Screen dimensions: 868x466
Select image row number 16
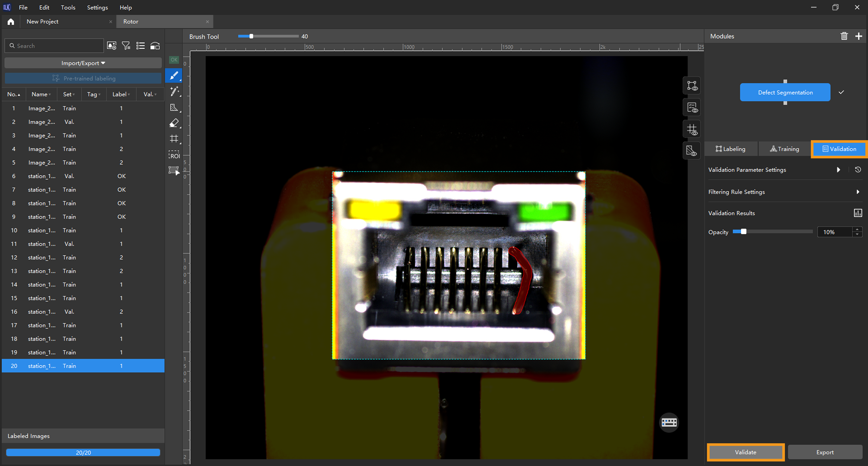click(x=83, y=312)
